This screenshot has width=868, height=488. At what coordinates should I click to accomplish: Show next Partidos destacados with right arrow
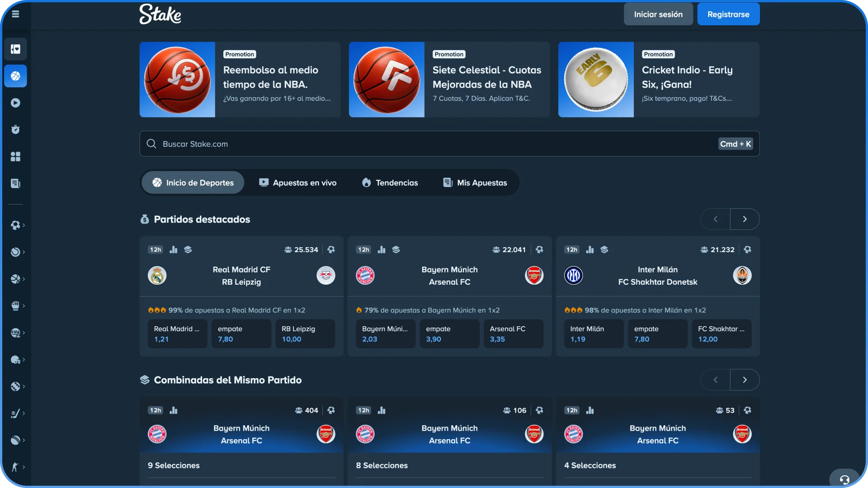745,219
